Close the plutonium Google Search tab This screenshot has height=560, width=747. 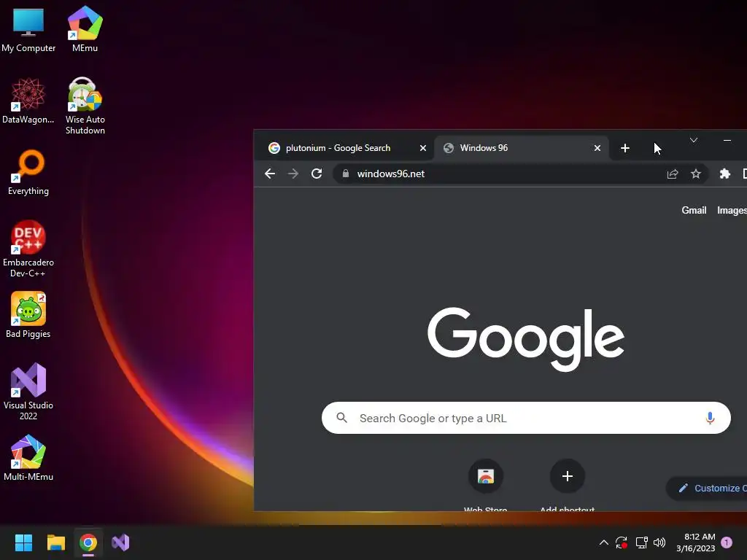point(422,148)
